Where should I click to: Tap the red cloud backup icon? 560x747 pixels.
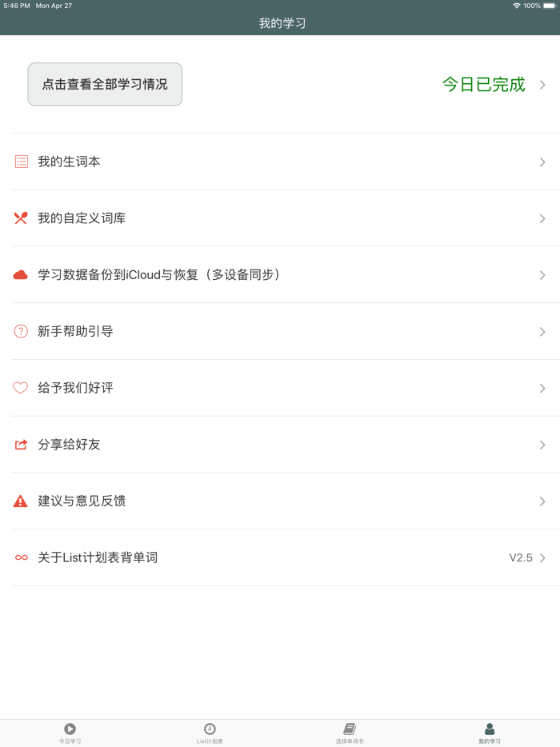(x=21, y=274)
